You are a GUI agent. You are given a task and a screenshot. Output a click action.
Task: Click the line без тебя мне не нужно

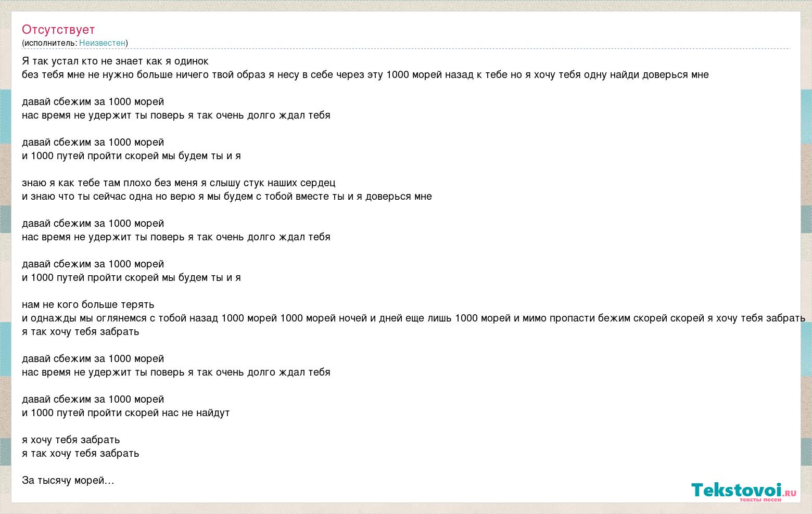[365, 75]
